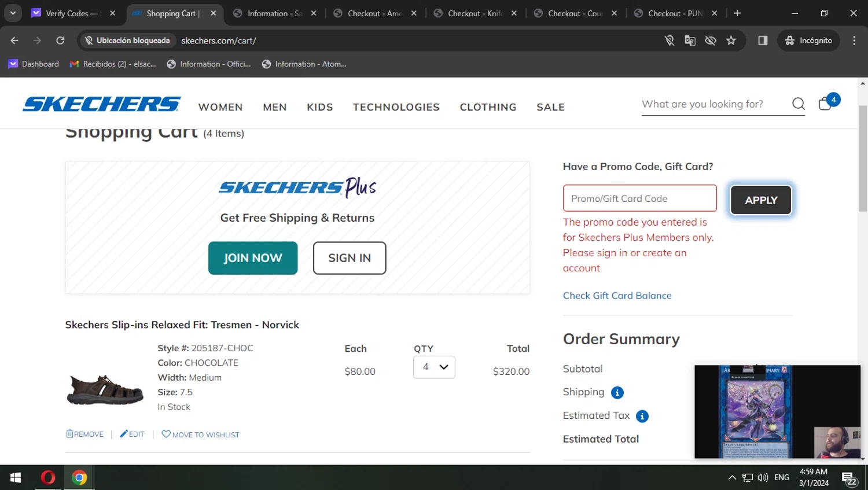Click the Promo/Gift Card Code field

tap(639, 198)
